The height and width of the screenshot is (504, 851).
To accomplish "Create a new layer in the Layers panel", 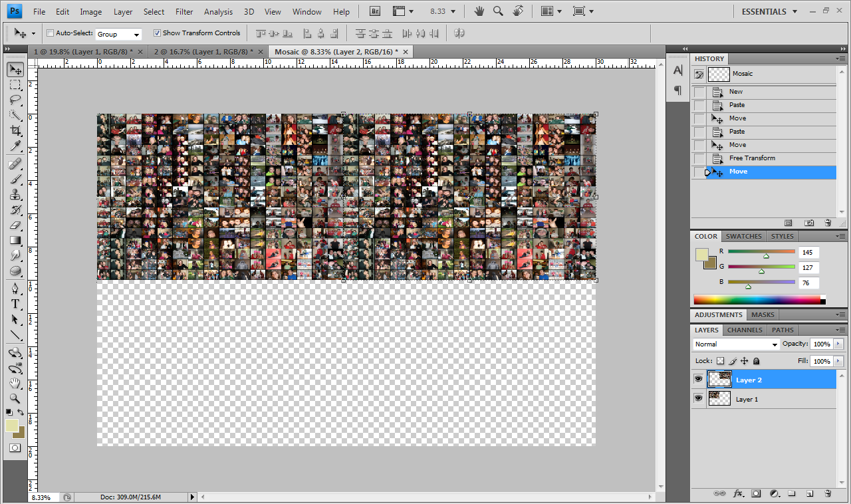I will [x=810, y=493].
